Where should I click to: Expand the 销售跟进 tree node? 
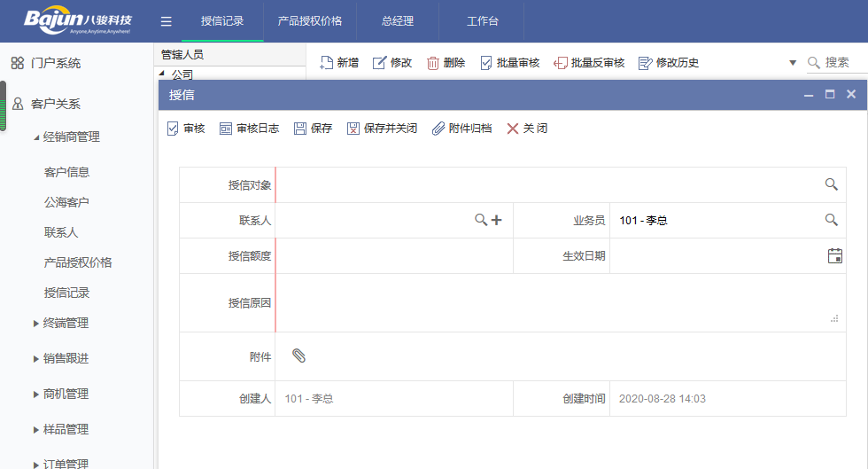pos(36,359)
